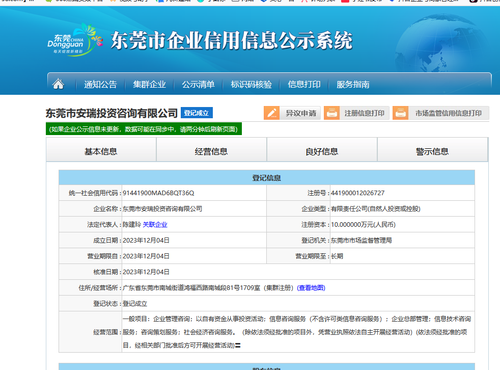This screenshot has width=500, height=370.
Task: Click the 注册资本 value 10.000000万元
Action: click(x=363, y=225)
